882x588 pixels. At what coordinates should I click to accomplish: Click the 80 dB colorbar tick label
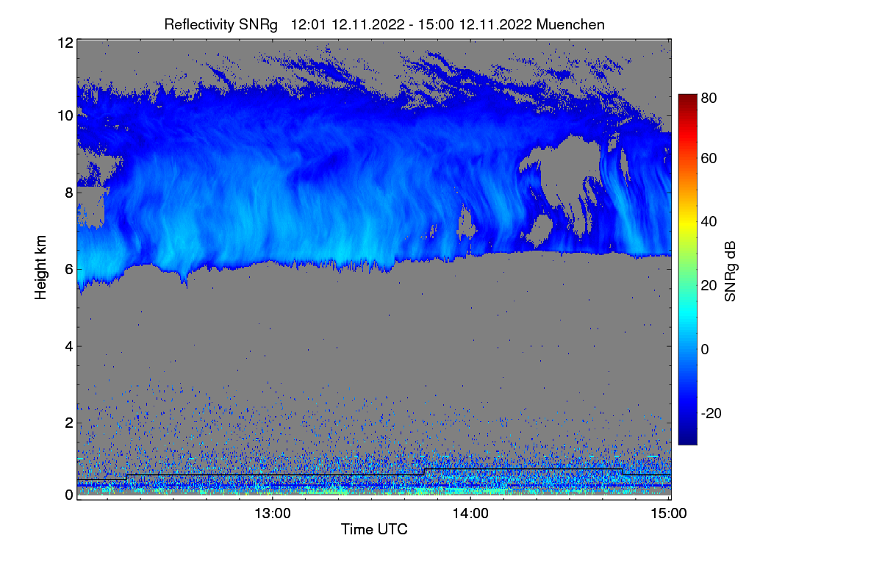[709, 96]
